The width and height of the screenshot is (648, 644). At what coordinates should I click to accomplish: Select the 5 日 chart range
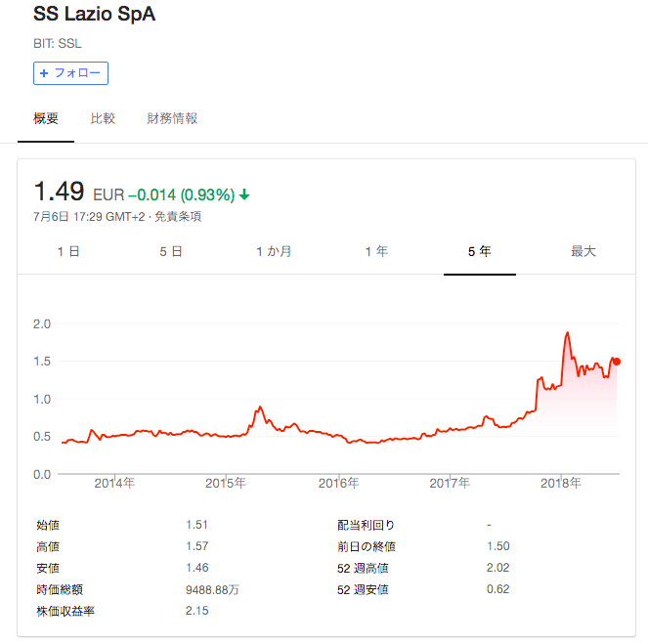(171, 251)
